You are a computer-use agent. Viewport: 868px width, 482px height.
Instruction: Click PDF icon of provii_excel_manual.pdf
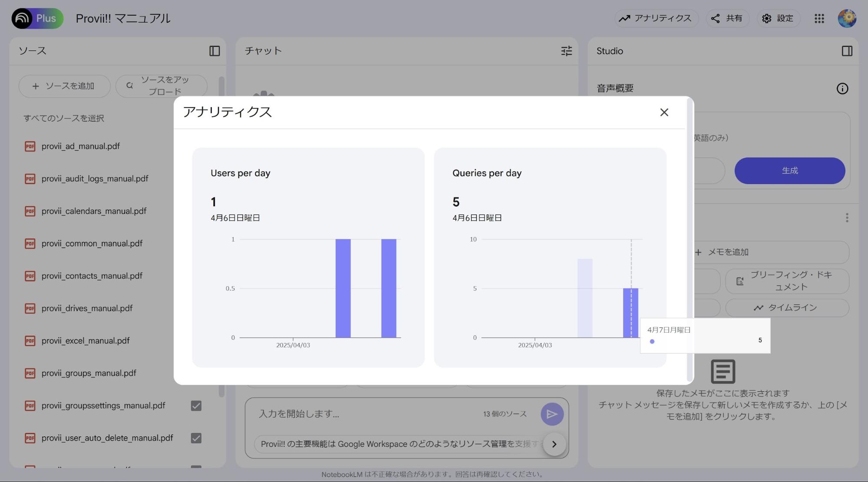tap(30, 341)
